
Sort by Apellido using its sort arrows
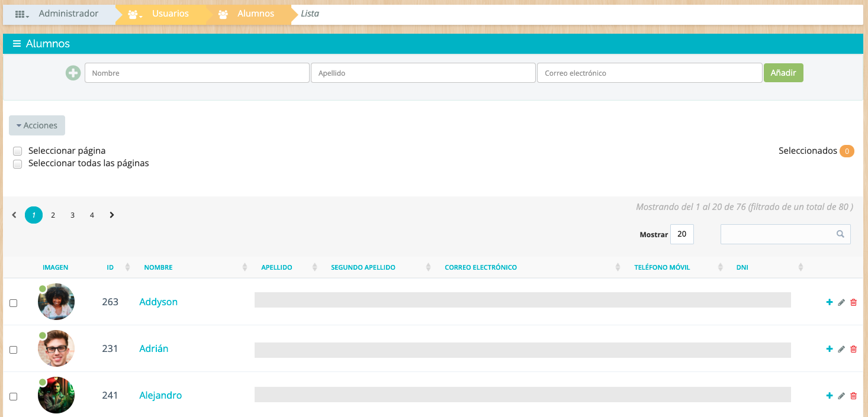314,267
